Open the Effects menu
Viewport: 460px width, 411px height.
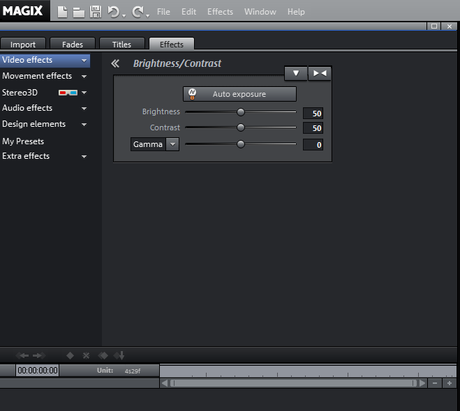point(220,12)
